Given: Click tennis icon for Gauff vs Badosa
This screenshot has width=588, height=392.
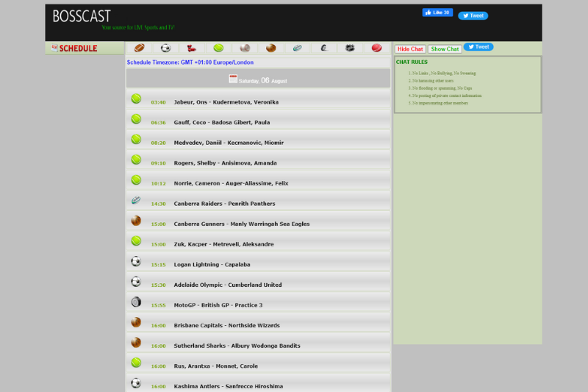Looking at the screenshot, I should point(136,119).
